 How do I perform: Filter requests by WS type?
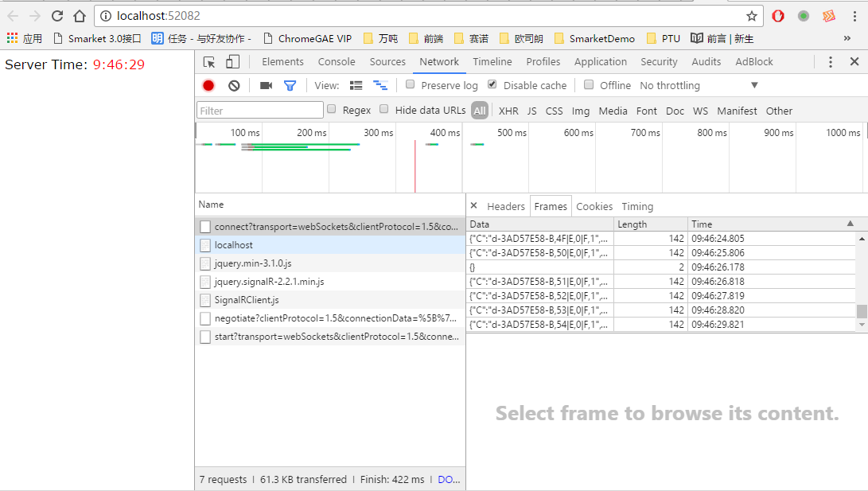(700, 111)
